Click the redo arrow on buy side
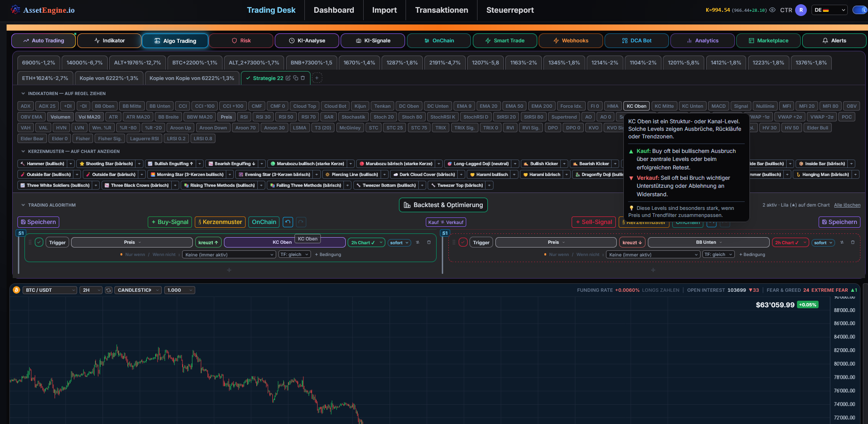 point(301,222)
